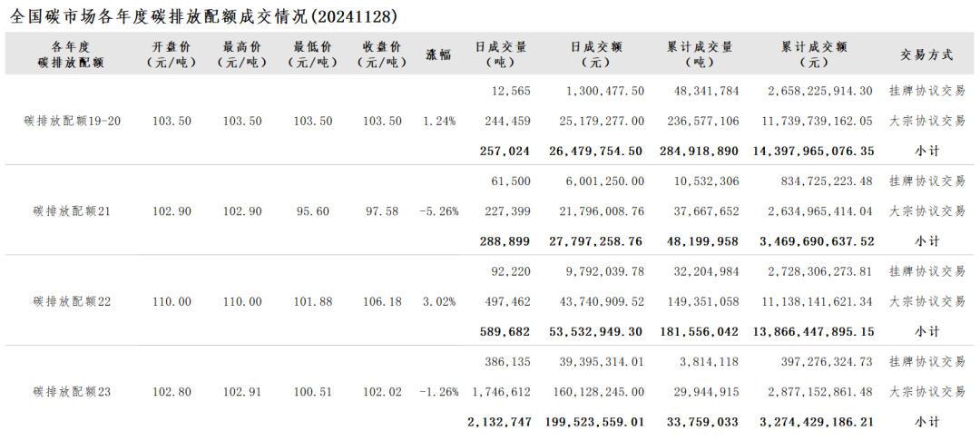Select the 碳排放配额22 row label
Screen dimensions: 980x441
pyautogui.click(x=72, y=301)
